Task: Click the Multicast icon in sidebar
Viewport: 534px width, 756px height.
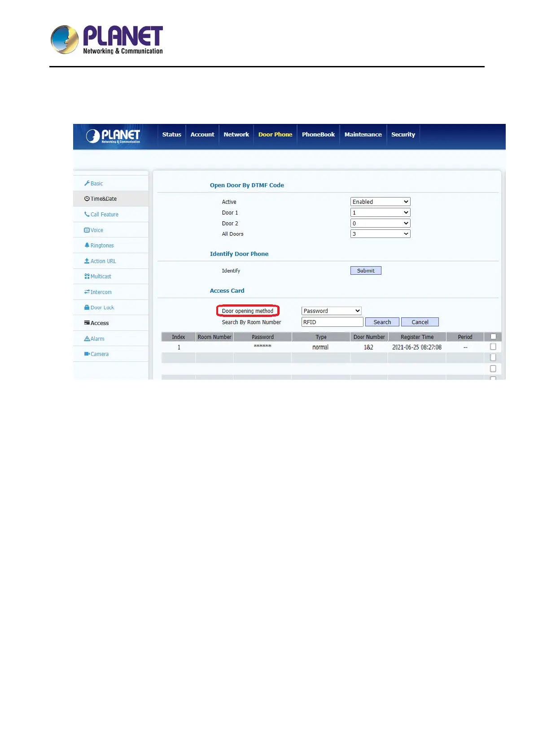Action: click(x=87, y=276)
